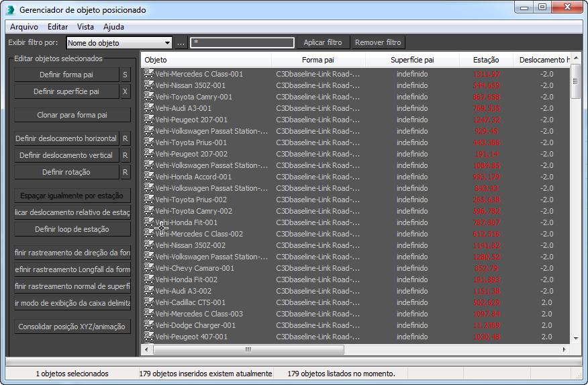
Task: Click the Estação value 1311.97
Action: click(487, 75)
